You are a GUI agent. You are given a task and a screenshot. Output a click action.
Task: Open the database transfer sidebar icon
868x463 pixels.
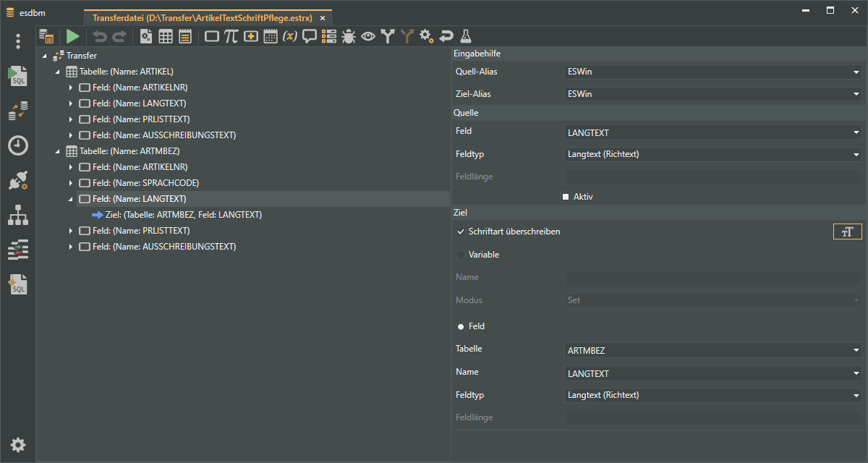[x=18, y=111]
